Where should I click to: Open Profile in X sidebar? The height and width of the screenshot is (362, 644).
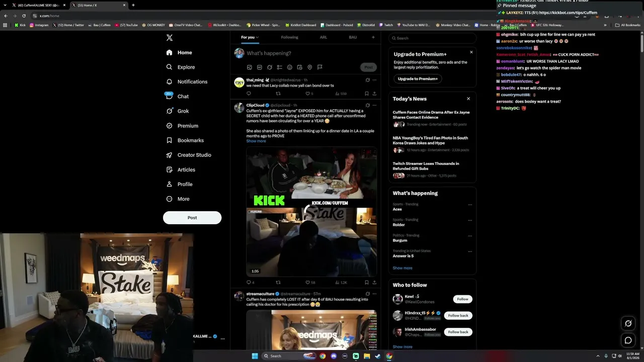coord(179,184)
